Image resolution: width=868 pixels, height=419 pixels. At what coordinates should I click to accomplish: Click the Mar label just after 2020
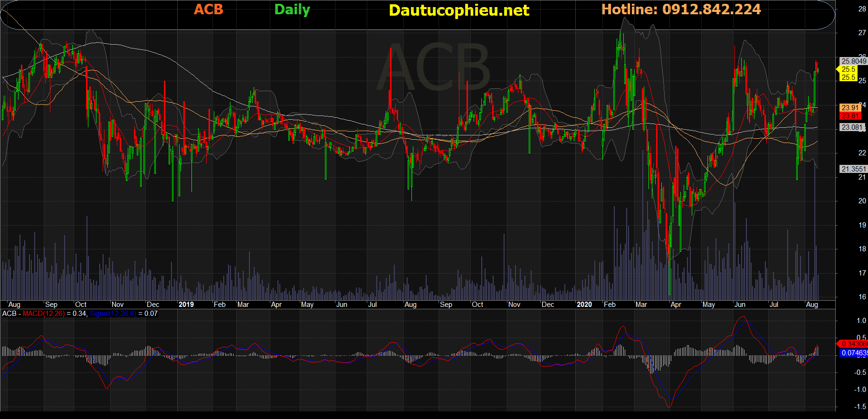(x=641, y=305)
